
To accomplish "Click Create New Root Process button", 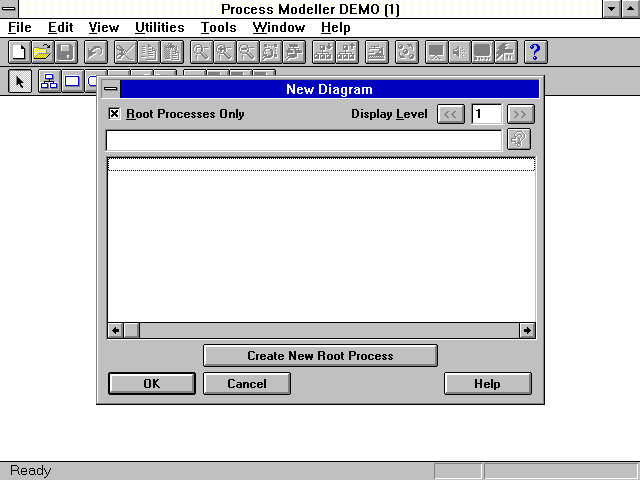I will pos(320,355).
